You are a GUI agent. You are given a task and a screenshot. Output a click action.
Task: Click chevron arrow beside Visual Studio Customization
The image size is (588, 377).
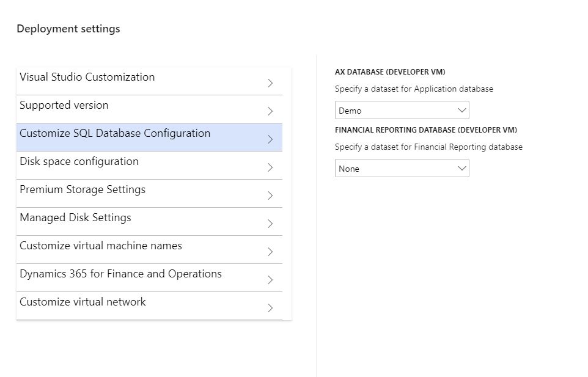(x=270, y=83)
